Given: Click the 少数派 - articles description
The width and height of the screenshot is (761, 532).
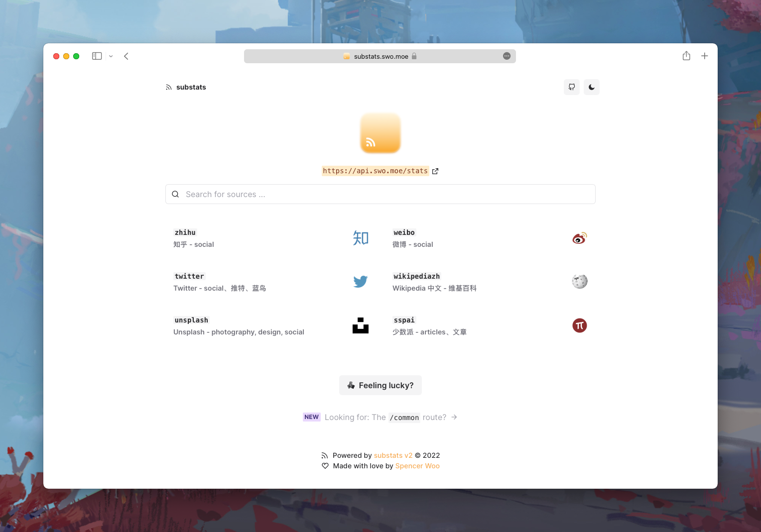Looking at the screenshot, I should tap(429, 332).
